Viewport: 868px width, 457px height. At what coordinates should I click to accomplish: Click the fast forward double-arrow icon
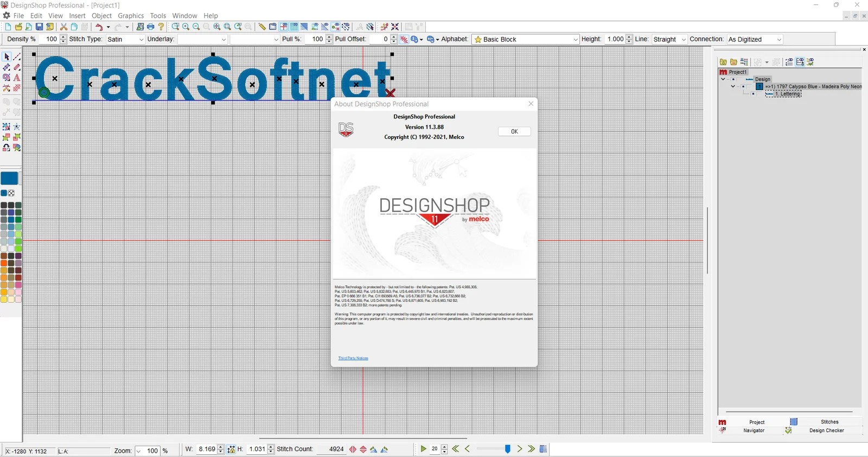point(531,449)
